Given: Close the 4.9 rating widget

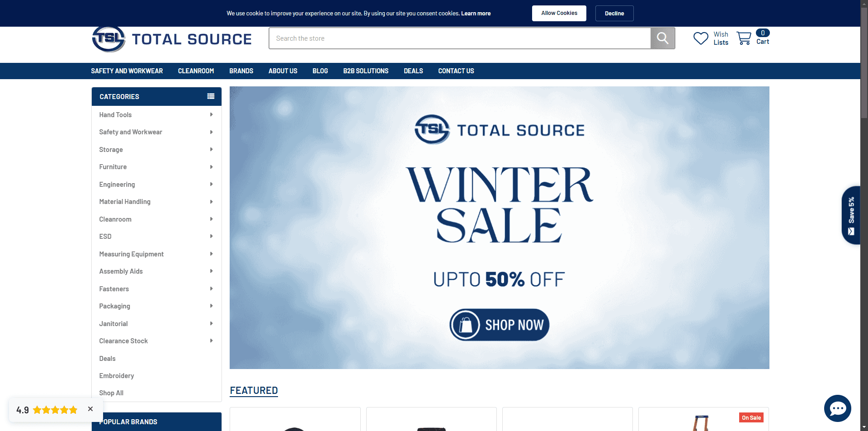Looking at the screenshot, I should [90, 409].
